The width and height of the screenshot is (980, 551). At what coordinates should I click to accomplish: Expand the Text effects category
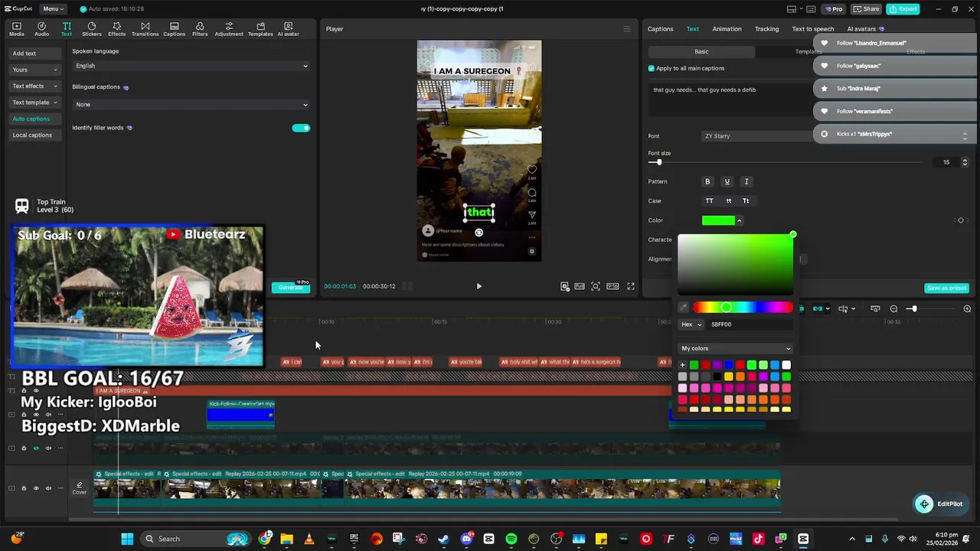[x=35, y=86]
